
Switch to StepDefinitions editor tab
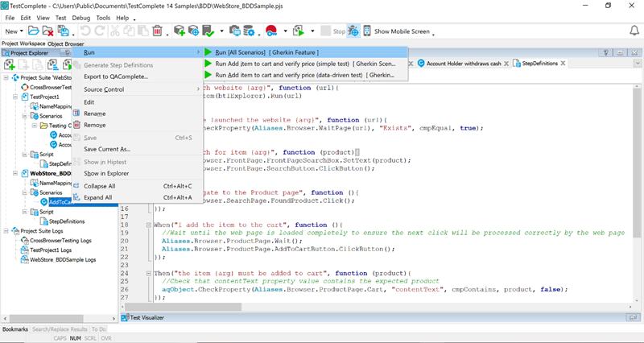click(539, 64)
